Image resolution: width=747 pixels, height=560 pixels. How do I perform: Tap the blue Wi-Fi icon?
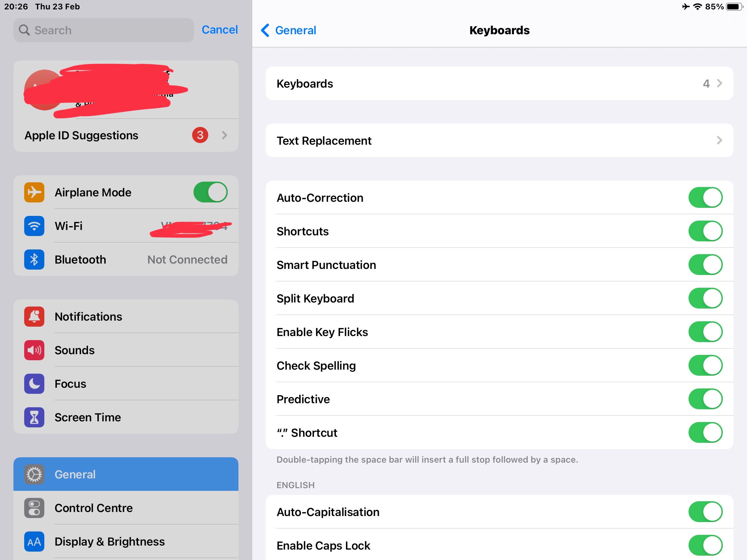click(x=34, y=226)
